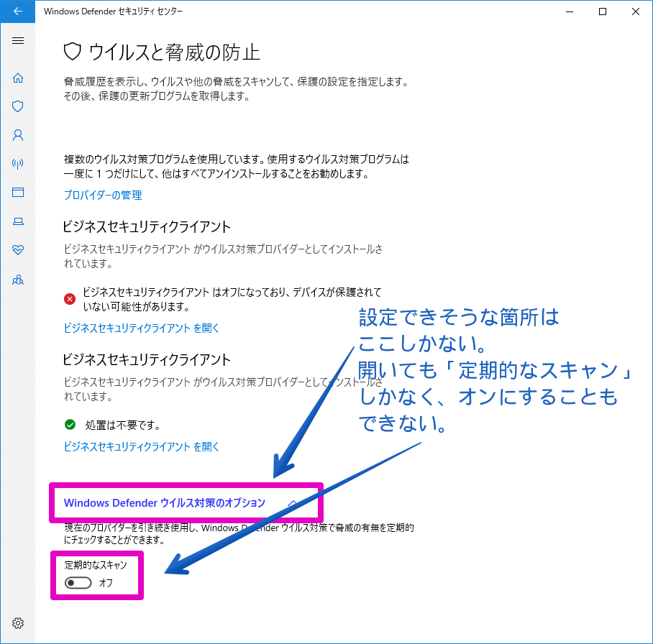Minimize the Windows Defender window
This screenshot has height=644, width=653.
click(570, 11)
